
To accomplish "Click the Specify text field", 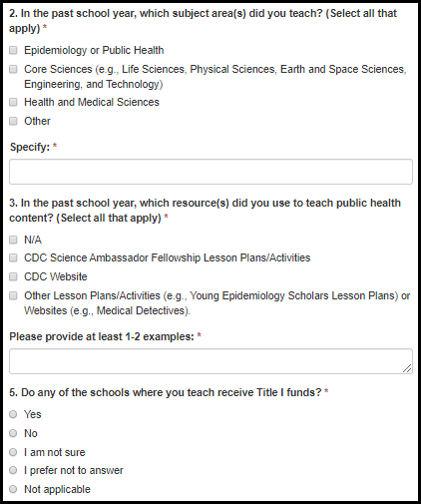I will [x=210, y=172].
